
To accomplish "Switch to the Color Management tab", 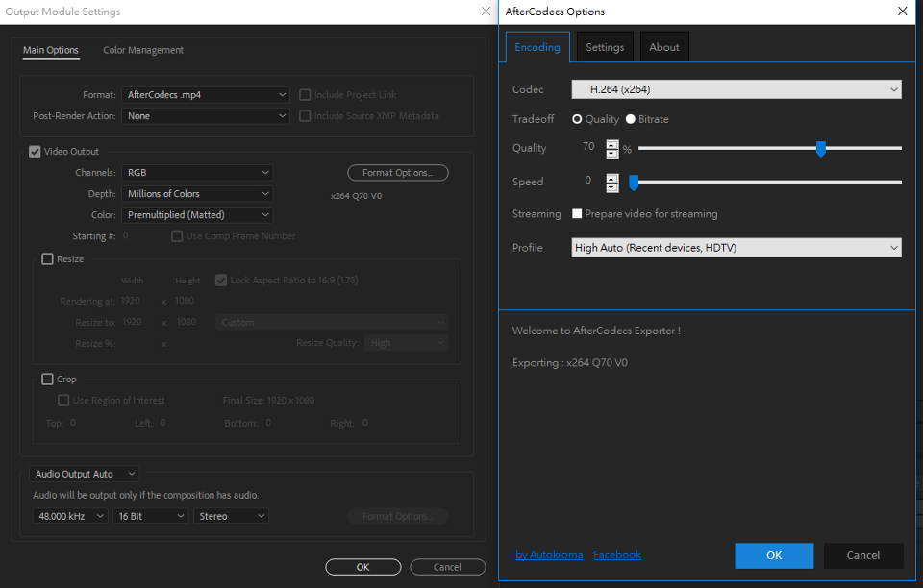I will (x=143, y=51).
